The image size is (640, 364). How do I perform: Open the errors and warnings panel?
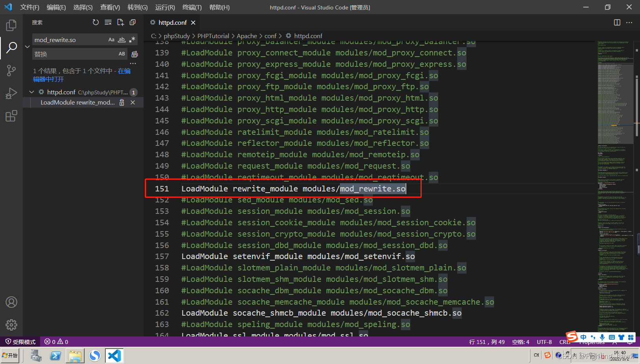56,342
